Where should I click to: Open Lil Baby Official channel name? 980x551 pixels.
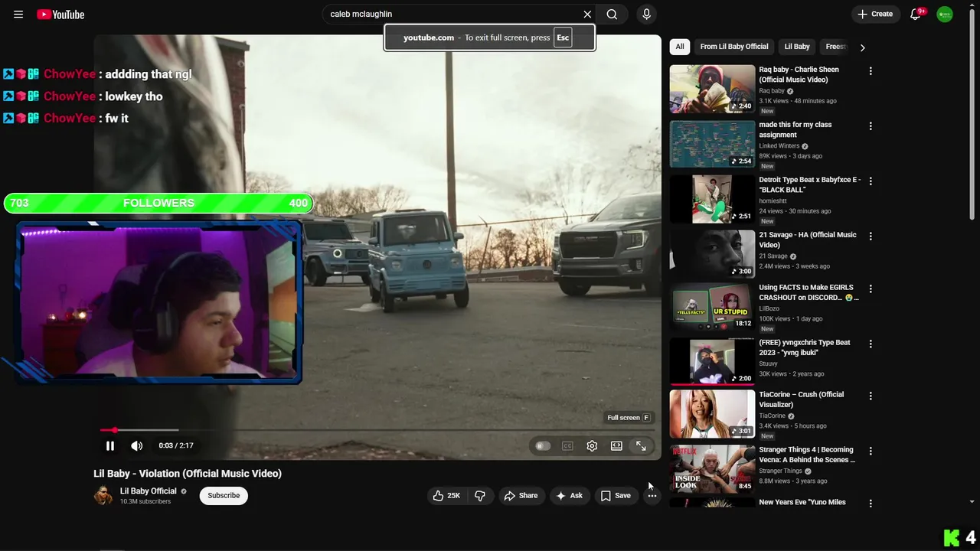[x=149, y=491]
